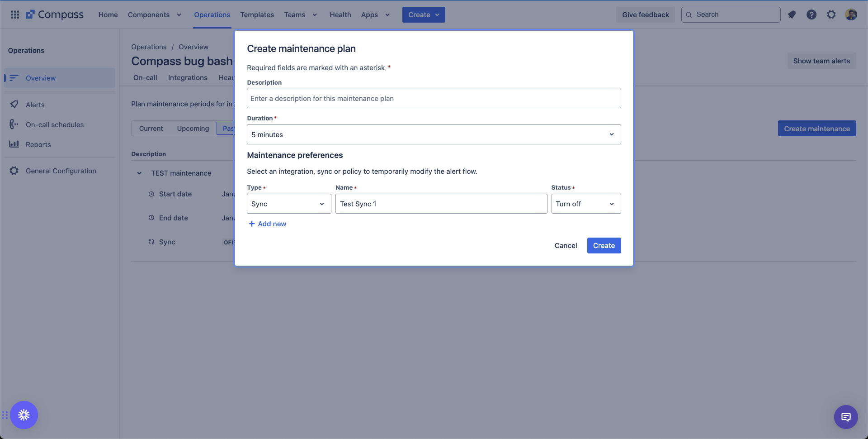Click the Add new link

point(267,224)
